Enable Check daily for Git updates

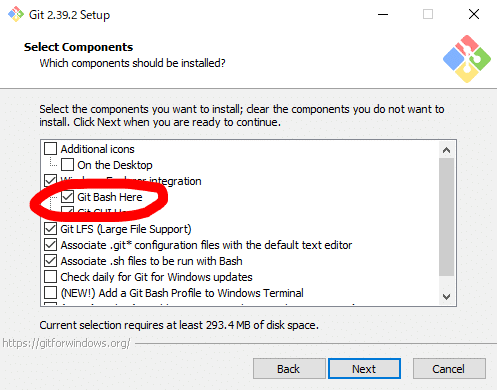pos(50,277)
